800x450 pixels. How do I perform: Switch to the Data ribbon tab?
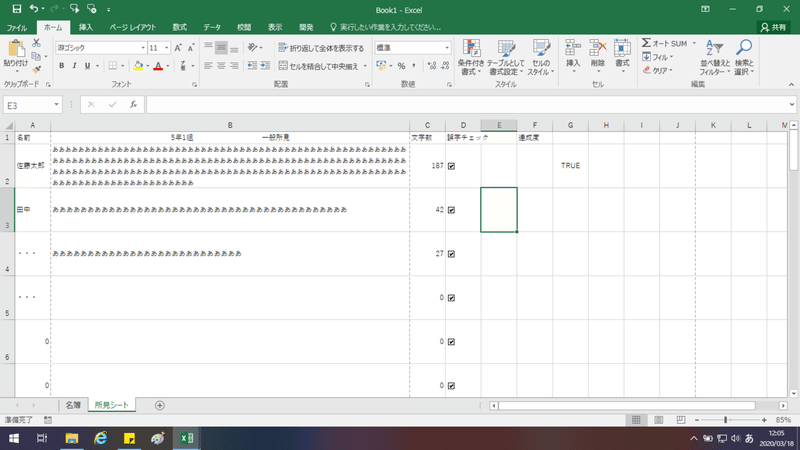(x=212, y=28)
